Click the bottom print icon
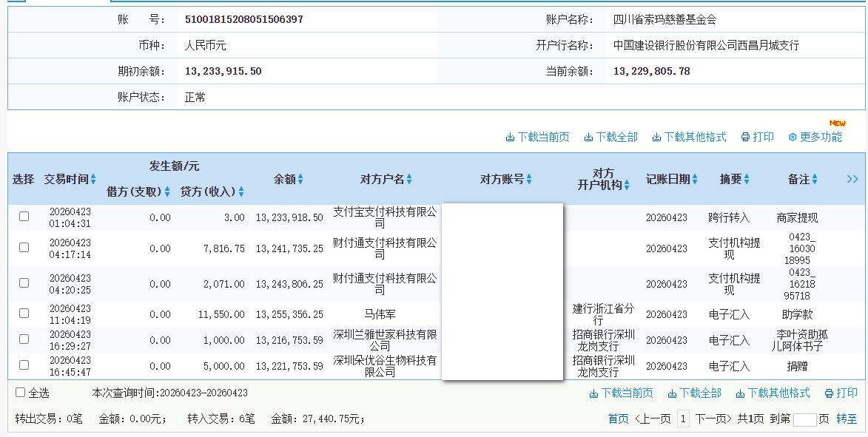 (x=829, y=393)
